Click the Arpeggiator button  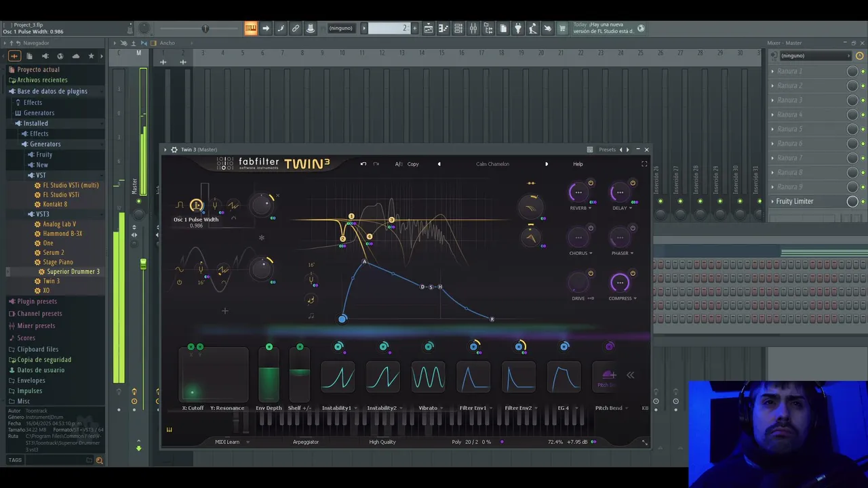point(306,442)
